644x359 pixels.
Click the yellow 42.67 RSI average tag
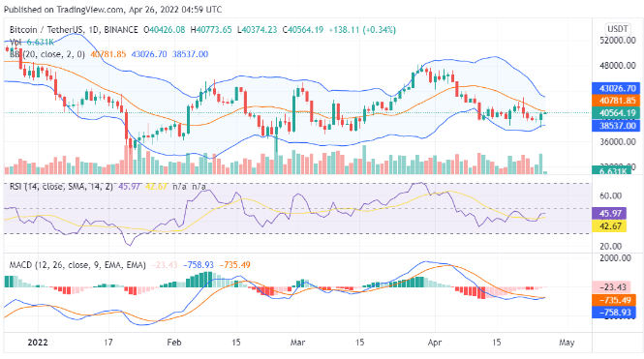609,225
